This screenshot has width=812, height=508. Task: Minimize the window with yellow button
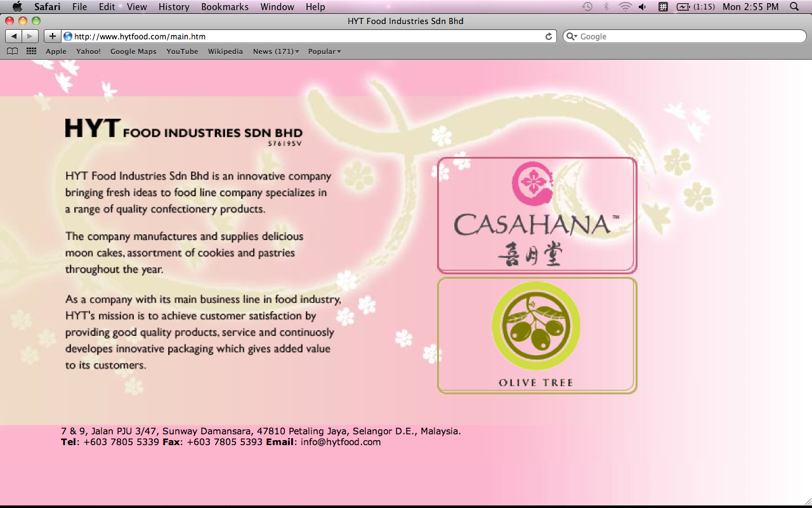(x=23, y=21)
